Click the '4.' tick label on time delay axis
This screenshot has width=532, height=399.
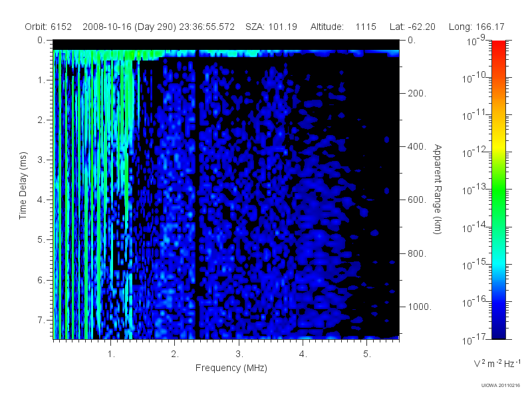point(41,200)
